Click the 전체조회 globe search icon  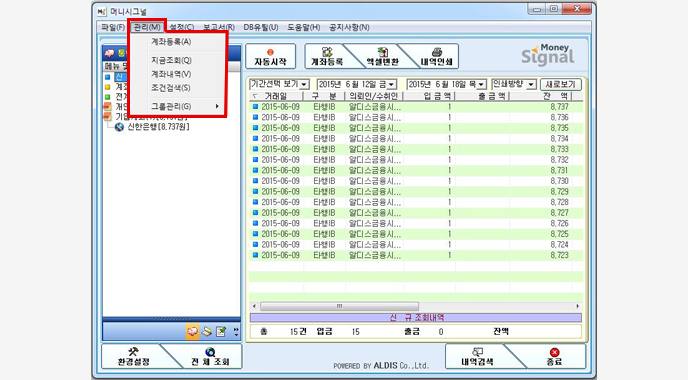(210, 356)
